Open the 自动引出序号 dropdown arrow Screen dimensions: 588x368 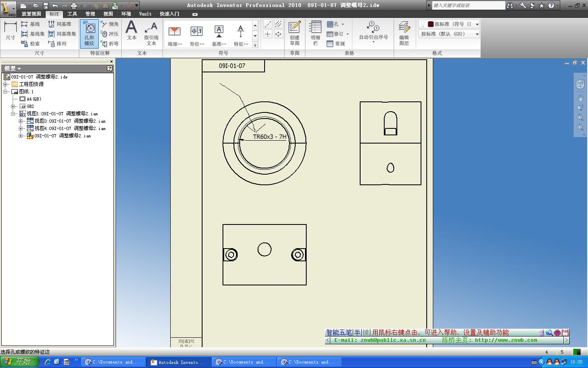pos(373,43)
